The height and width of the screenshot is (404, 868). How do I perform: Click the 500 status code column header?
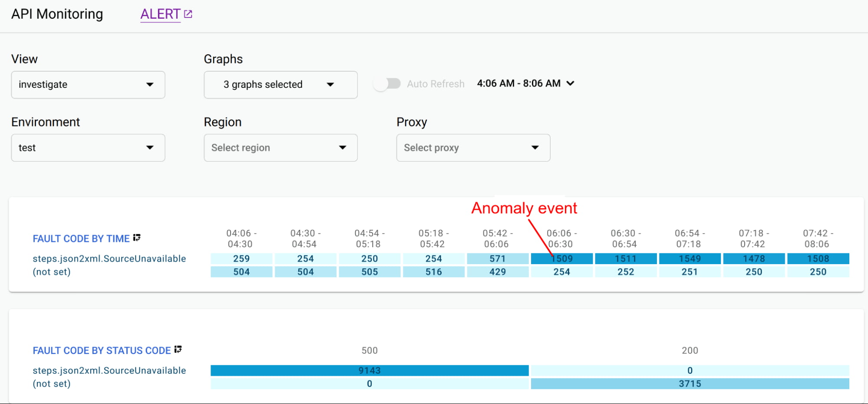pyautogui.click(x=370, y=351)
